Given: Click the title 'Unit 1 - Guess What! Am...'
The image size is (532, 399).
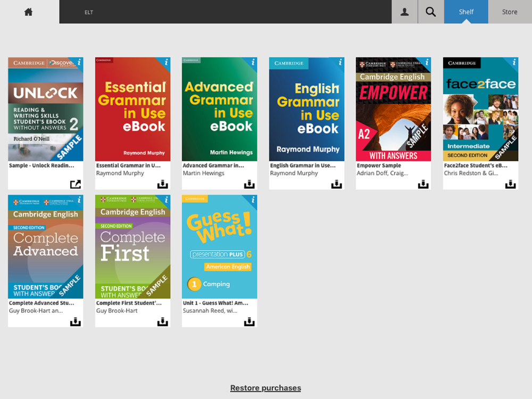Looking at the screenshot, I should 215,303.
